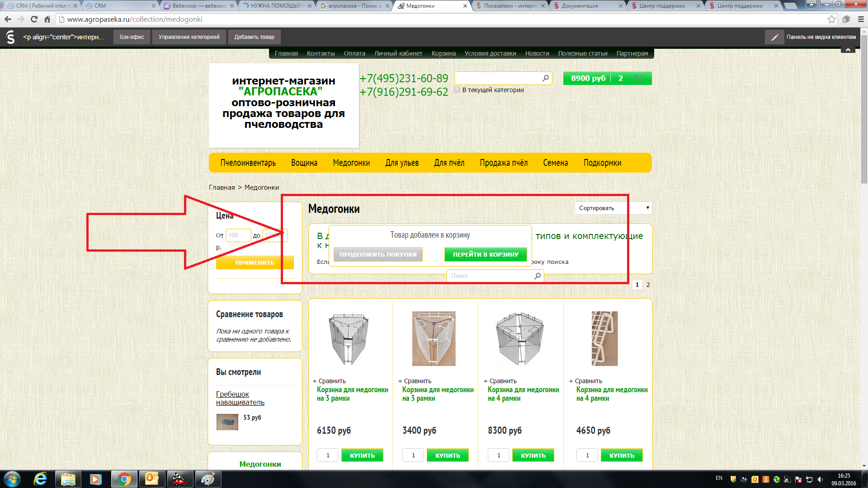This screenshot has height=488, width=868.
Task: Toggle 'В текущей категории' checkbox
Action: tap(457, 89)
